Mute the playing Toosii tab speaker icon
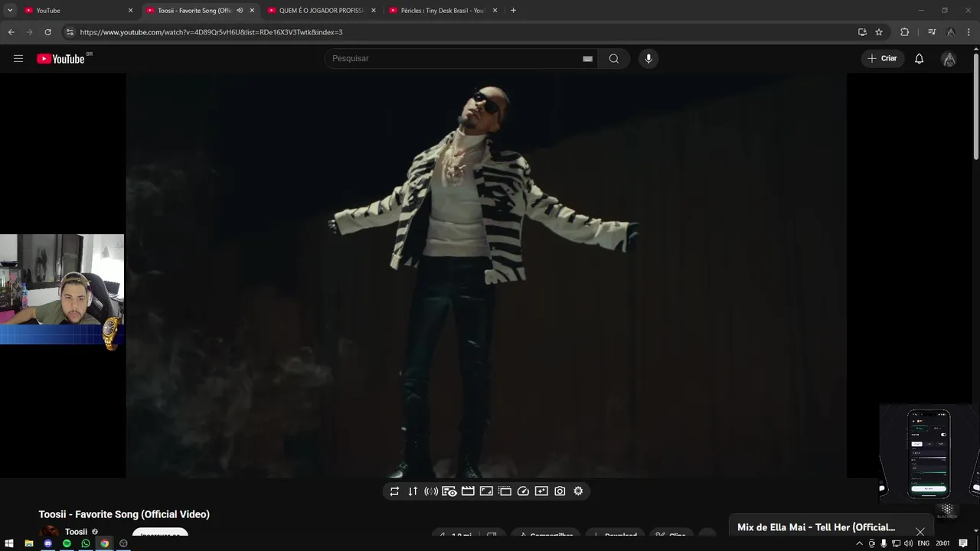980x551 pixels. click(x=240, y=10)
